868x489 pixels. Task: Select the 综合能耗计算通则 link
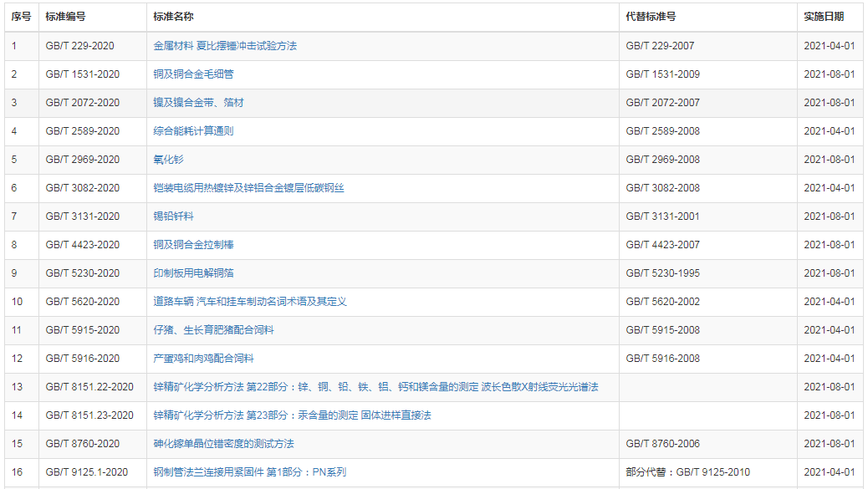pyautogui.click(x=193, y=131)
